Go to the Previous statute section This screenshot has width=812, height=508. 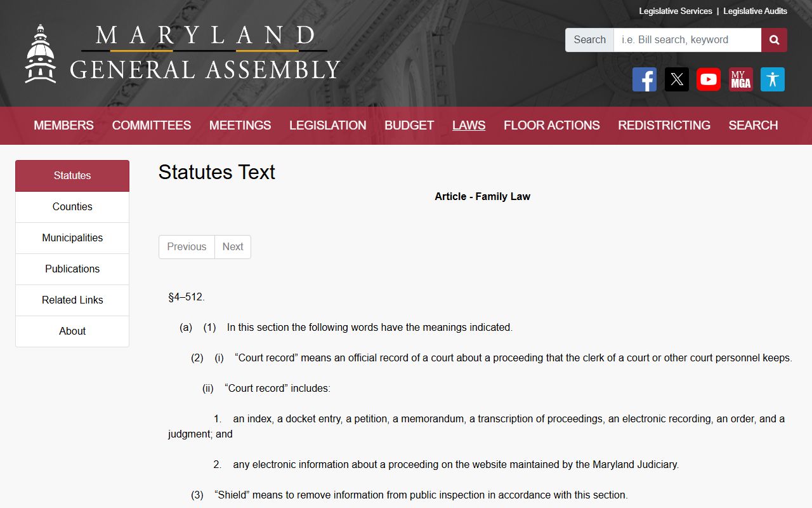[187, 247]
